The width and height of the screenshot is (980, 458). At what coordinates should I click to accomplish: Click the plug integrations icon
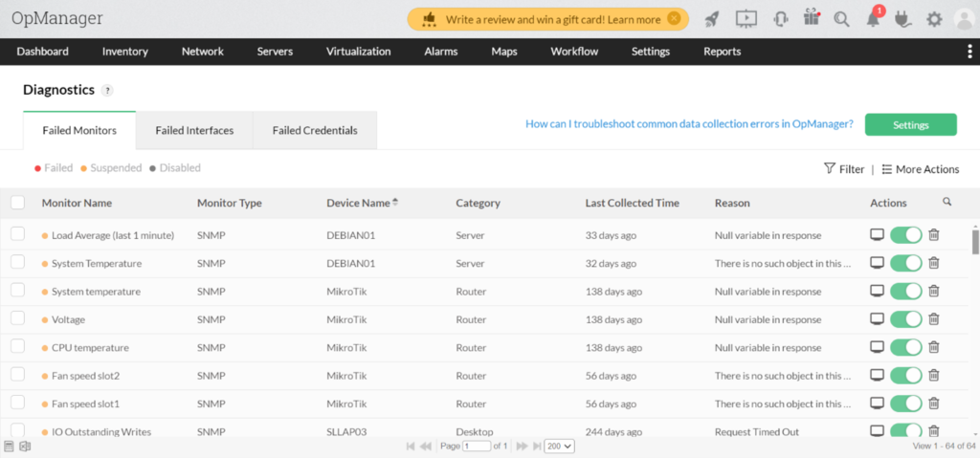click(x=903, y=19)
